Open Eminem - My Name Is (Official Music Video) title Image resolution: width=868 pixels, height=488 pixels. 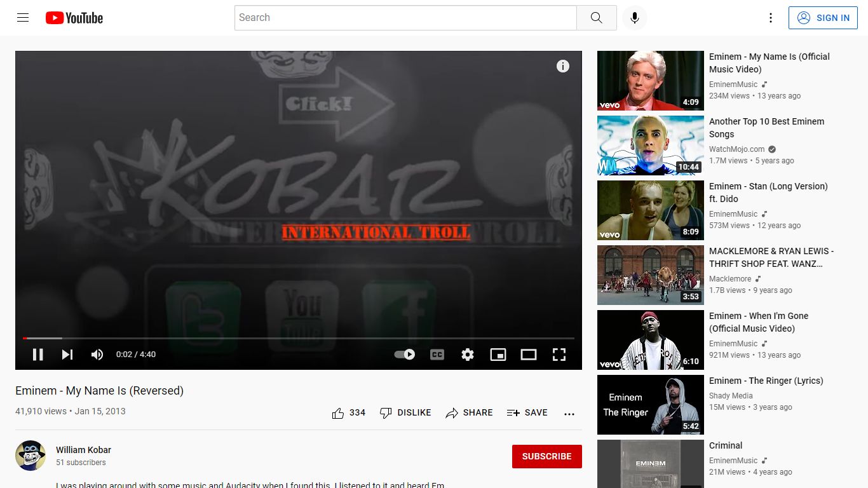[x=770, y=63]
